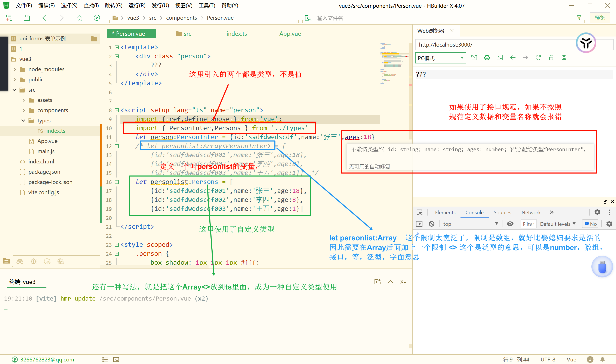Open the 运行(R) menu
Screen dimensions: 616x364
[137, 5]
